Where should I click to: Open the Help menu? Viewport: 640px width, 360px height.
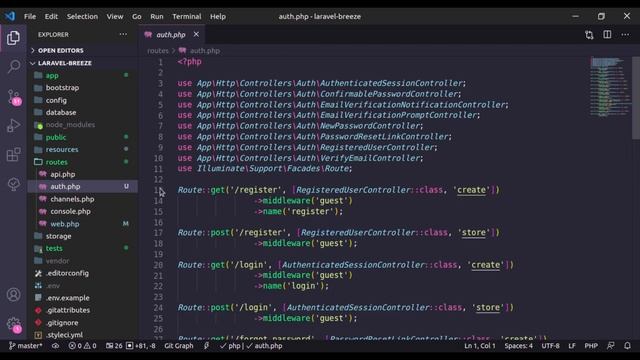click(218, 16)
